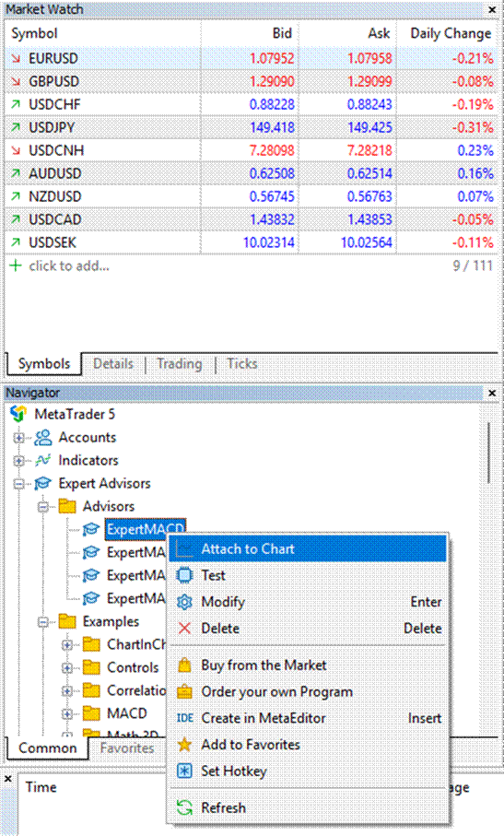Expand the Indicators tree node
This screenshot has width=504, height=836.
pyautogui.click(x=19, y=461)
